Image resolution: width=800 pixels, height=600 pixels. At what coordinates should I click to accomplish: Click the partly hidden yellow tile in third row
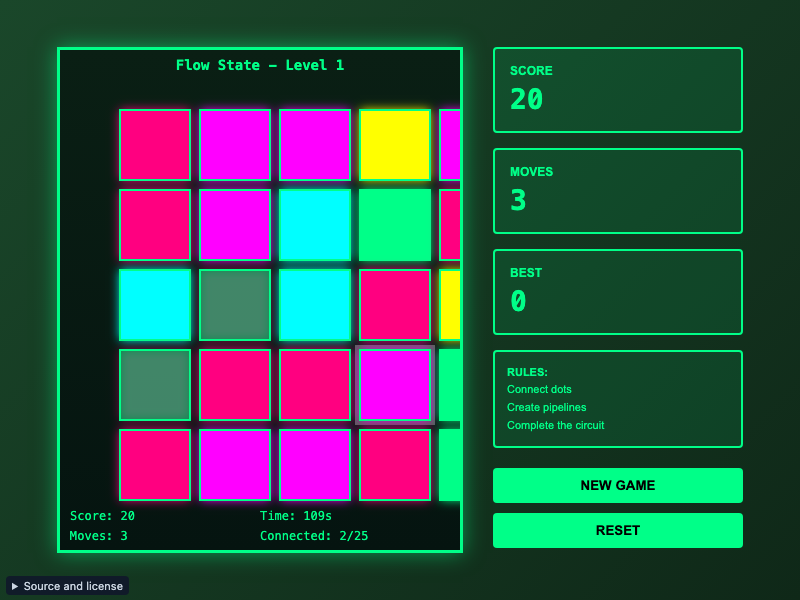point(450,305)
